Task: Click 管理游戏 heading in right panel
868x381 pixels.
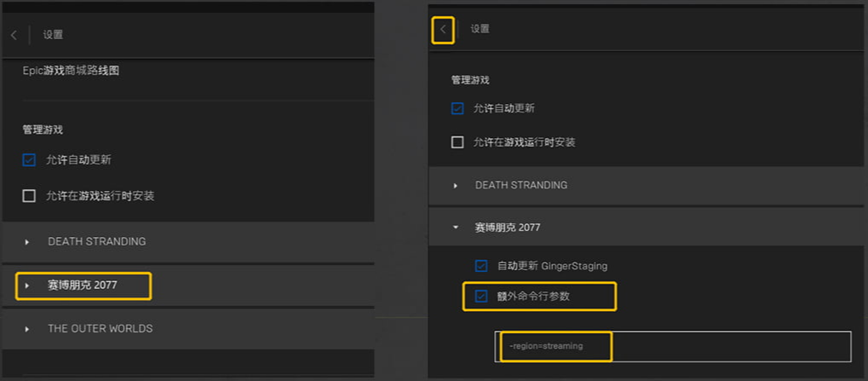Action: 470,80
